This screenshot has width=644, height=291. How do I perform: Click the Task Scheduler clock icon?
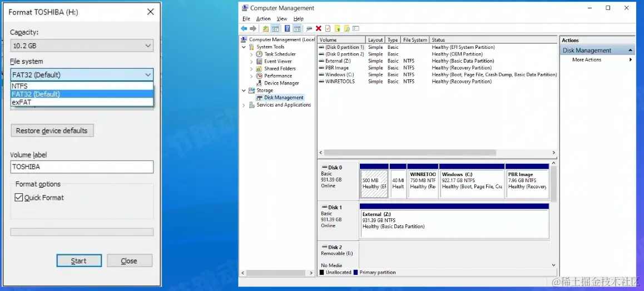[x=259, y=54]
